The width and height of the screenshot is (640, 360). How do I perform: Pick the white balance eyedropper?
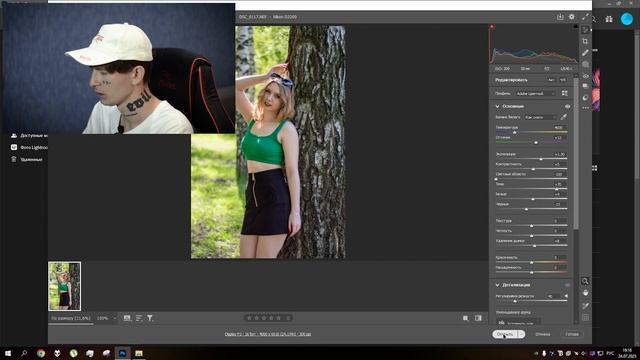coord(564,117)
